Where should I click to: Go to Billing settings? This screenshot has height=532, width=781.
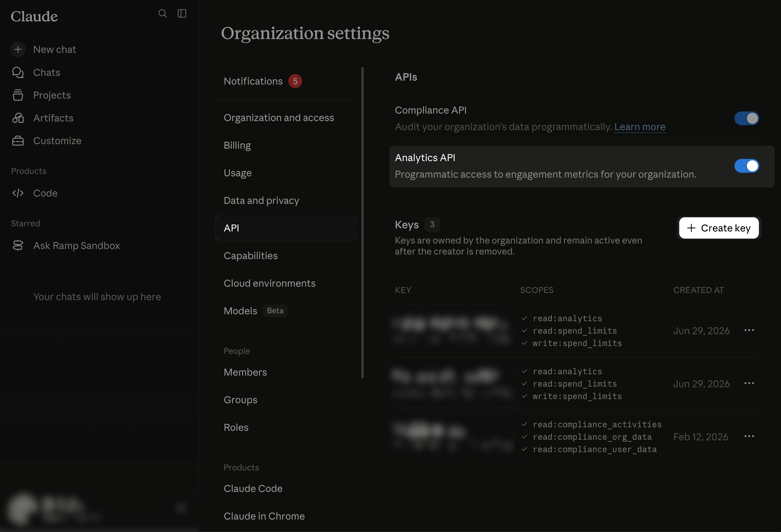pyautogui.click(x=286, y=145)
